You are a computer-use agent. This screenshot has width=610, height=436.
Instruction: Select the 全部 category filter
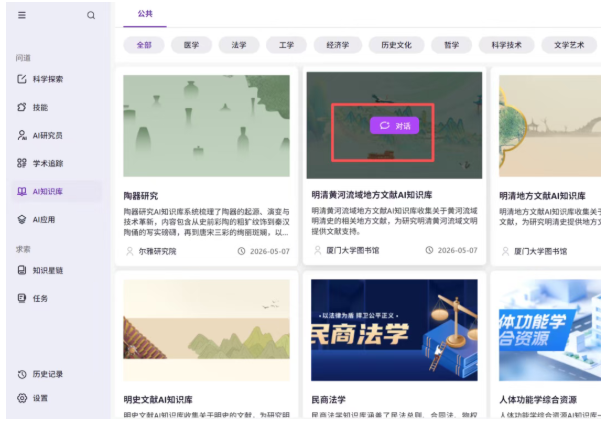click(144, 45)
